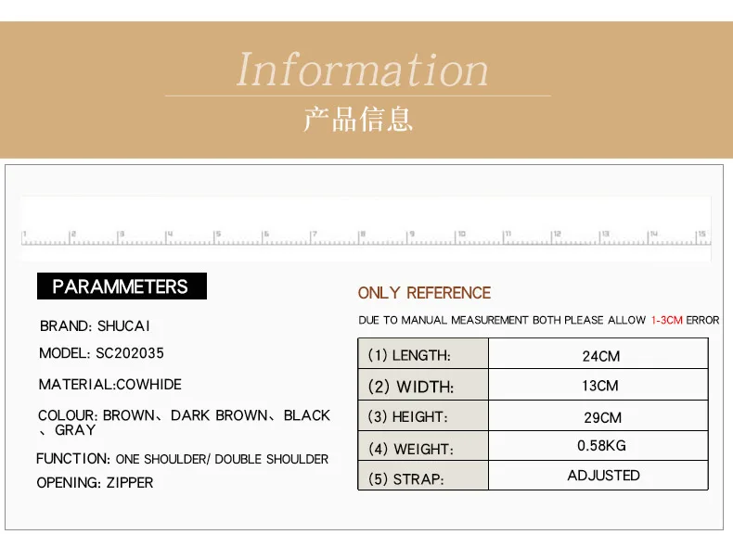Image resolution: width=733 pixels, height=560 pixels.
Task: Click the red 1-3CM error text
Action: [x=666, y=320]
